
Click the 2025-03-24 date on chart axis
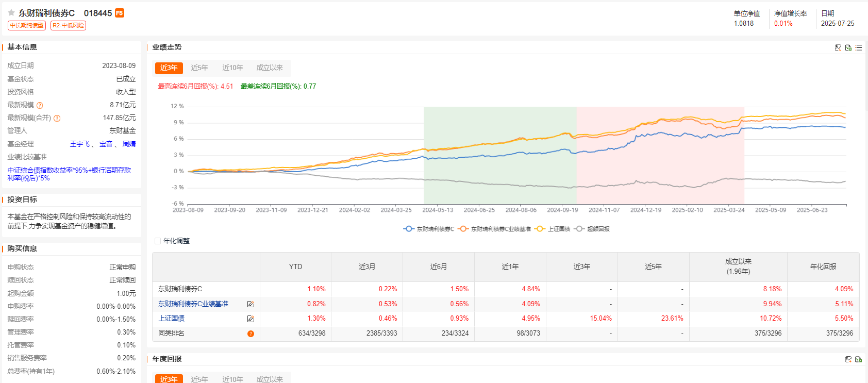click(x=729, y=210)
